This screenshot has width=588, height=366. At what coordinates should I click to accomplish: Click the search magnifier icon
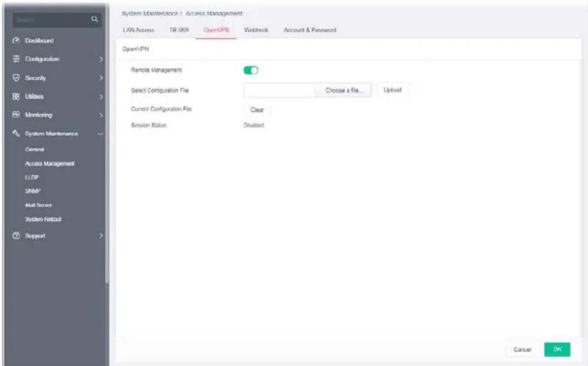[x=95, y=19]
